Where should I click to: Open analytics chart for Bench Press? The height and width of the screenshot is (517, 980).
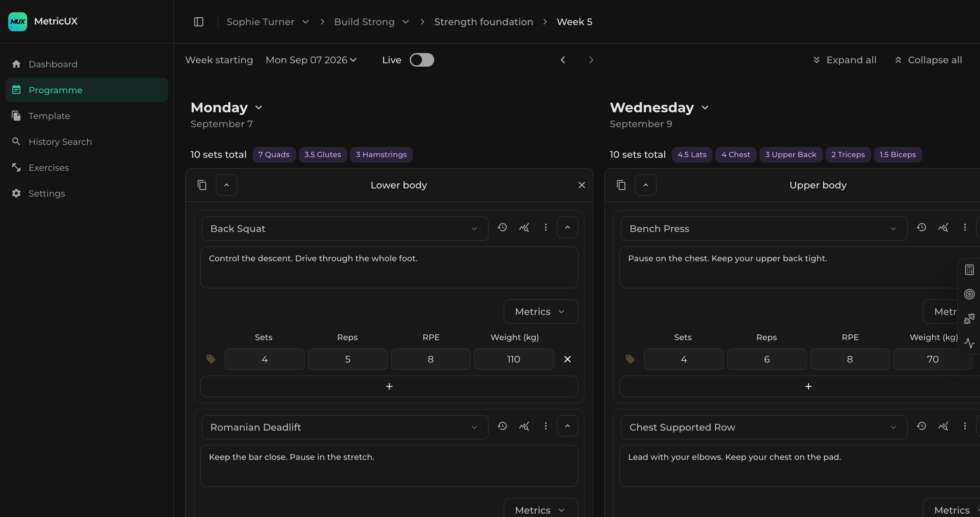click(943, 227)
